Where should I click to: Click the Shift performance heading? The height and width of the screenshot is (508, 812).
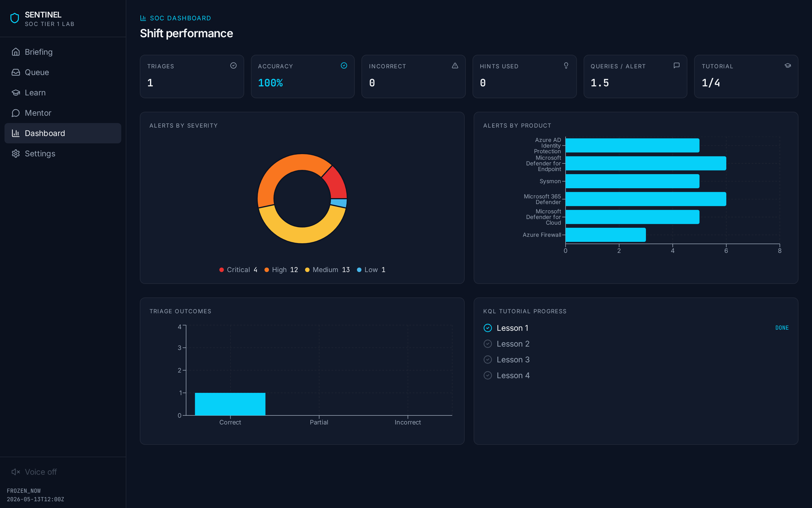click(x=186, y=33)
